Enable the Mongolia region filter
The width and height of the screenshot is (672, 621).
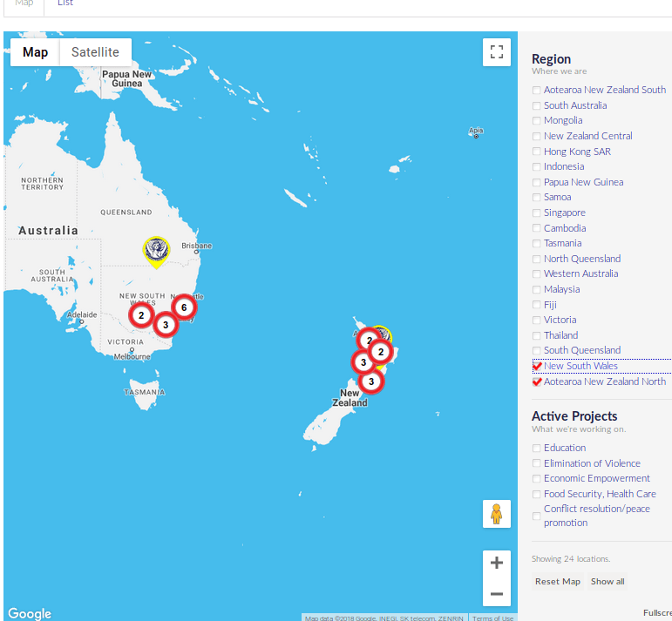pyautogui.click(x=536, y=120)
